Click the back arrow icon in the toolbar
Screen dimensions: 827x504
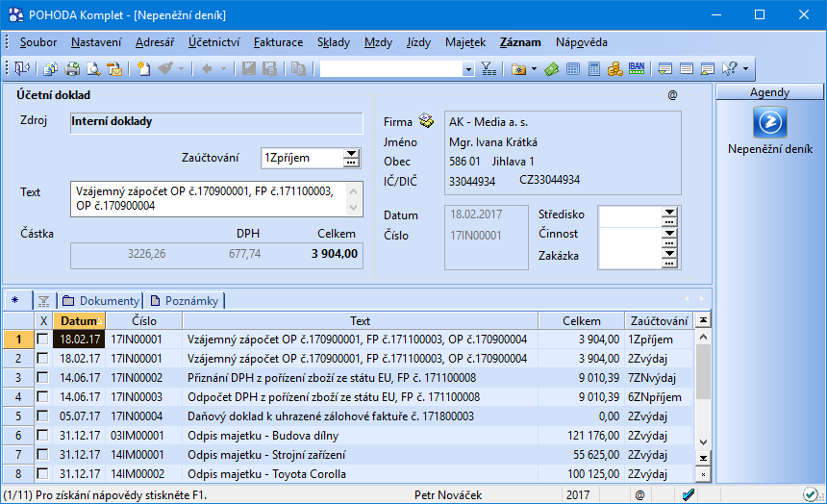pyautogui.click(x=207, y=68)
